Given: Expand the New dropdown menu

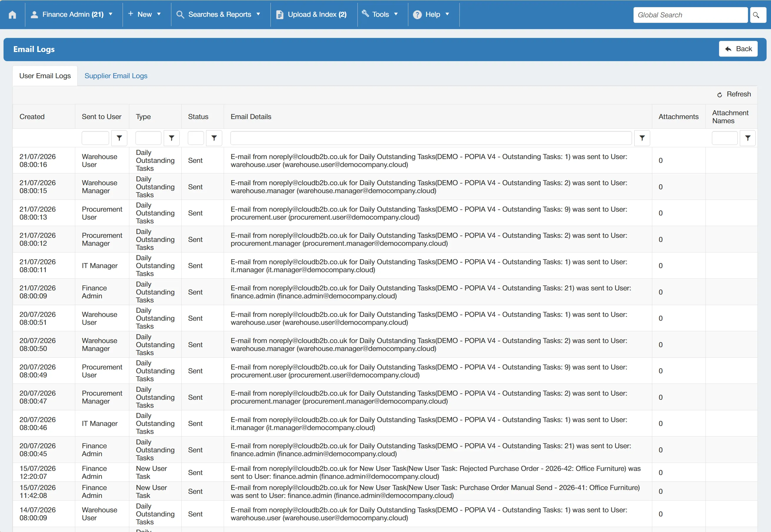Looking at the screenshot, I should point(144,14).
